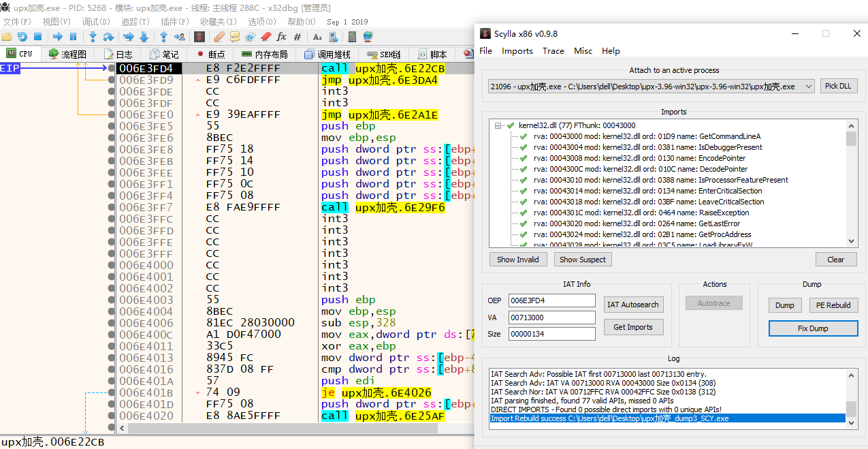Toggle breakpoint at address 006E4003
Viewport: 868px width, 449px height.
click(x=112, y=300)
